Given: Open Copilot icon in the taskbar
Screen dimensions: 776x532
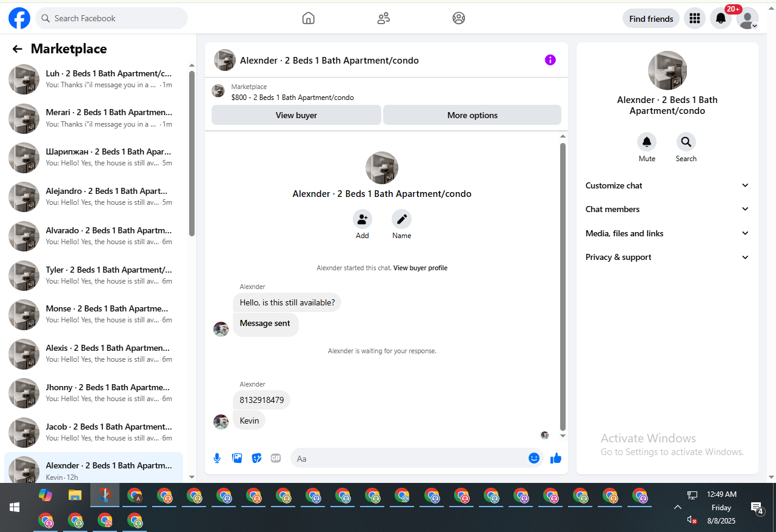Looking at the screenshot, I should pyautogui.click(x=45, y=495).
